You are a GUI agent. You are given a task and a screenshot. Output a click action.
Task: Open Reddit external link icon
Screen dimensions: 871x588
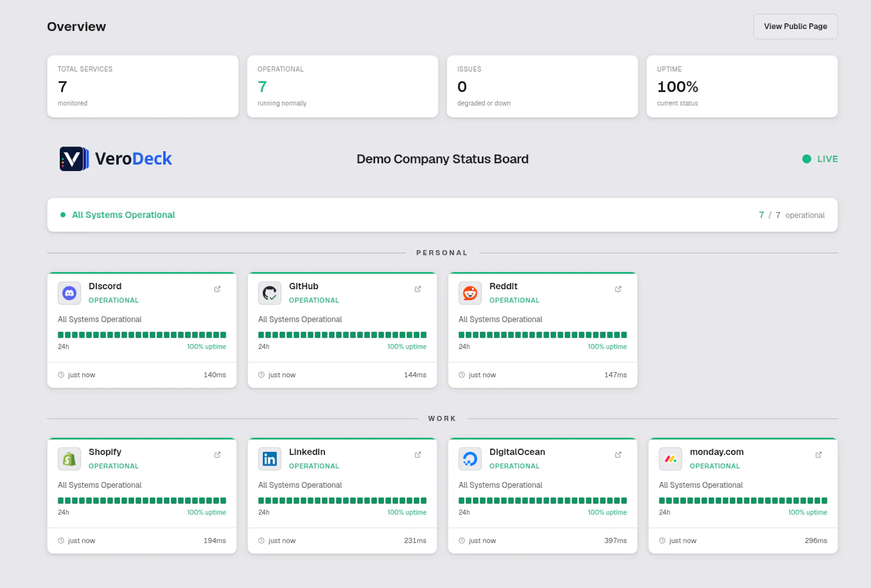[x=618, y=289]
